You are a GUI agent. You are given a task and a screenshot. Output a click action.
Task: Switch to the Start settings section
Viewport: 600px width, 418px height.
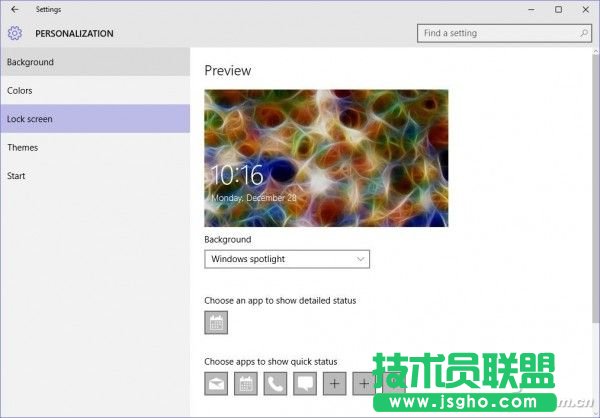click(95, 176)
